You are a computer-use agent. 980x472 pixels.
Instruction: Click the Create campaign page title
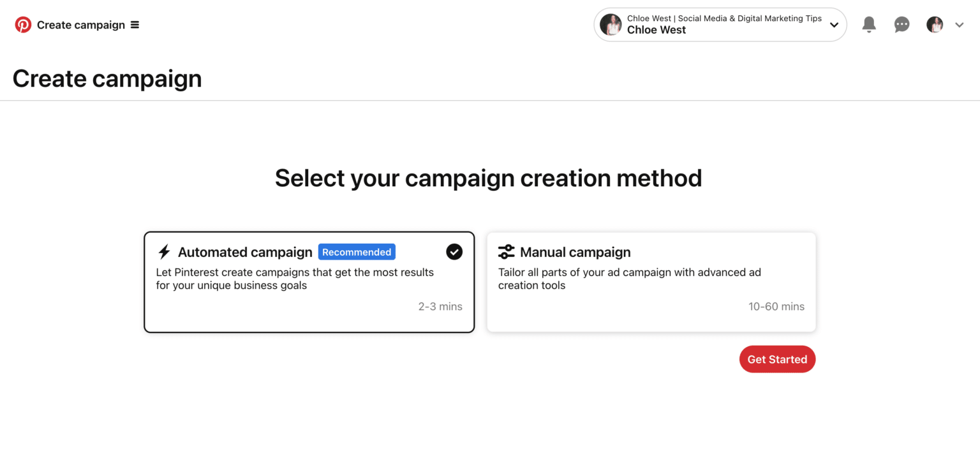pos(107,78)
